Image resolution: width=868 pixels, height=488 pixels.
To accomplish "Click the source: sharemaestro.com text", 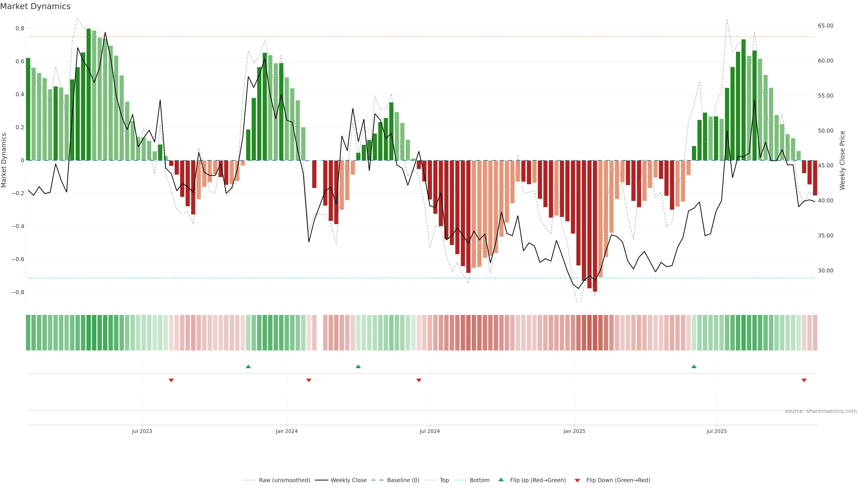I will click(x=821, y=411).
